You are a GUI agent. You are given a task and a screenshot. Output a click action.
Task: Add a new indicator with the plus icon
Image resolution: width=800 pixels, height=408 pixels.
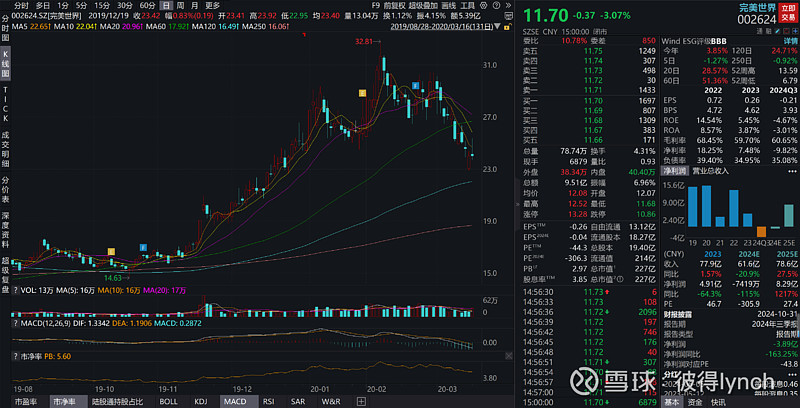pos(362,401)
